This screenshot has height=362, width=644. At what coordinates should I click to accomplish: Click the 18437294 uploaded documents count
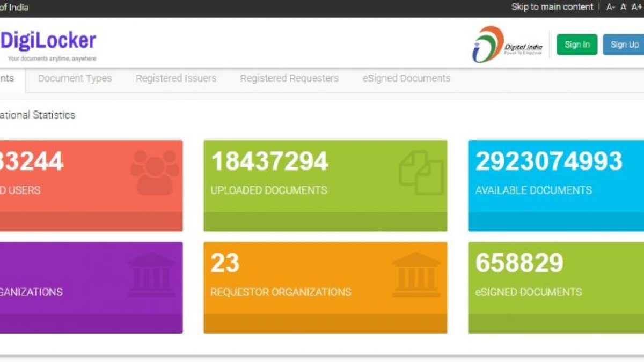(x=269, y=161)
